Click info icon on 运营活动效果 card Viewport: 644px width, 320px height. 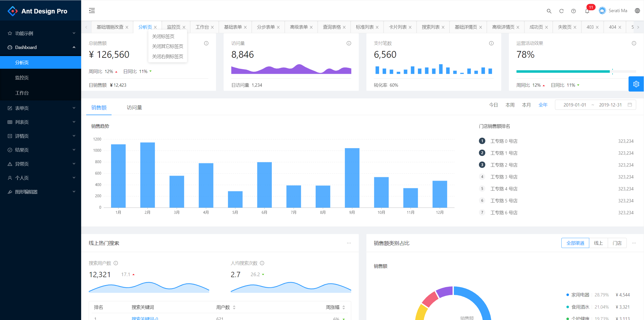[634, 43]
